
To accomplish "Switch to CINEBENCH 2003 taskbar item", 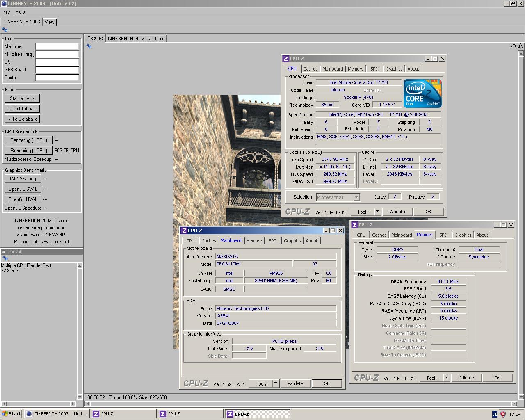I will [57, 414].
